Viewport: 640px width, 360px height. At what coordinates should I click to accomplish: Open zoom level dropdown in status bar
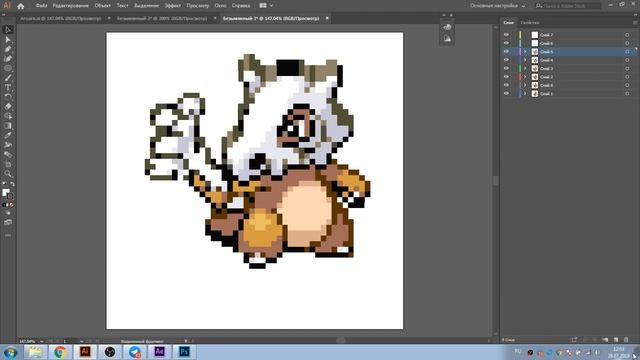[42, 341]
